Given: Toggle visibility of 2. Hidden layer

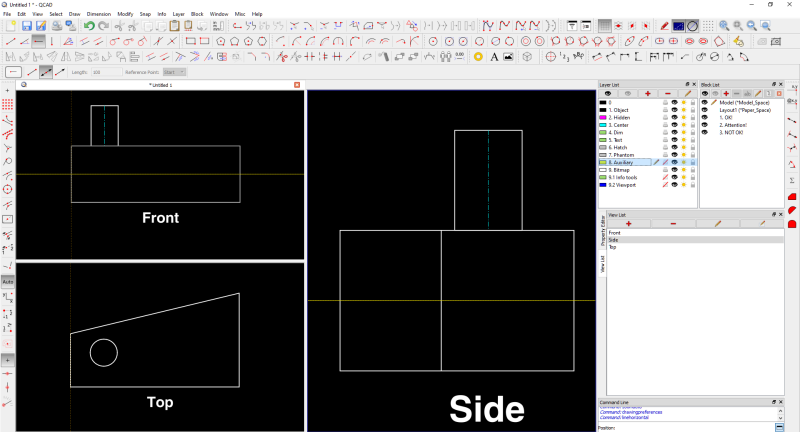Looking at the screenshot, I should [x=674, y=117].
